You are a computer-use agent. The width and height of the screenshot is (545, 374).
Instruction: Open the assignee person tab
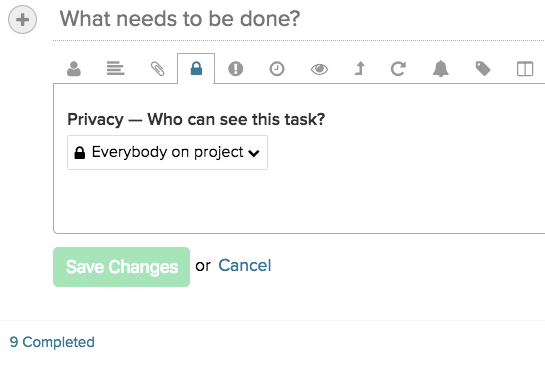(74, 69)
